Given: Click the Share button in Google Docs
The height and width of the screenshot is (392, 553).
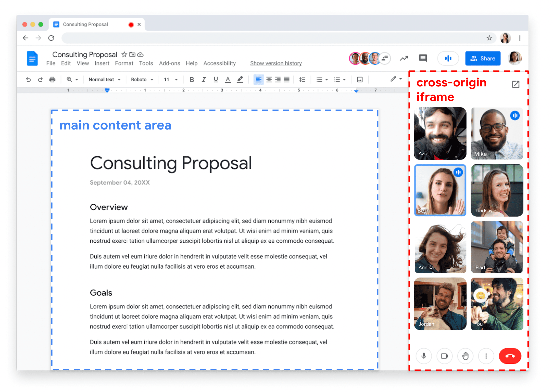Looking at the screenshot, I should coord(483,59).
